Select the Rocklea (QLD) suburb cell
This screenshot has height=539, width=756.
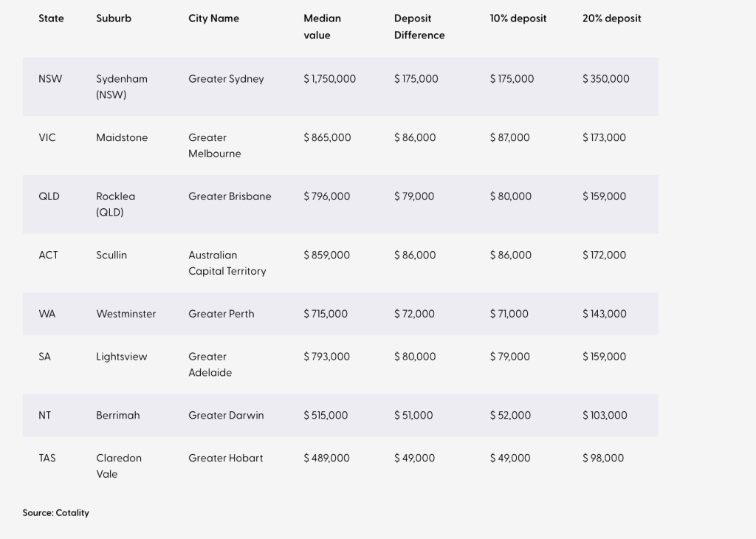116,204
